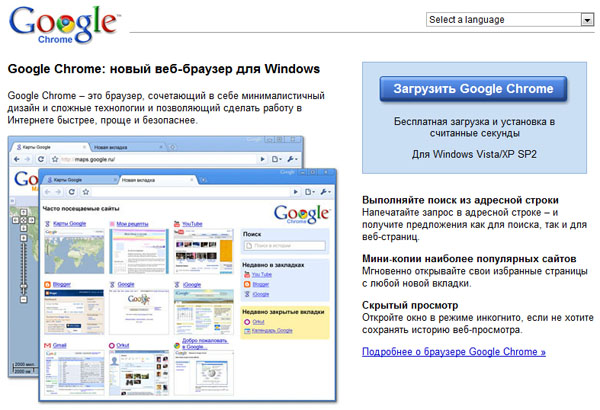Switch to Карты Google tab in the front window
This screenshot has width=600, height=410.
[x=80, y=180]
